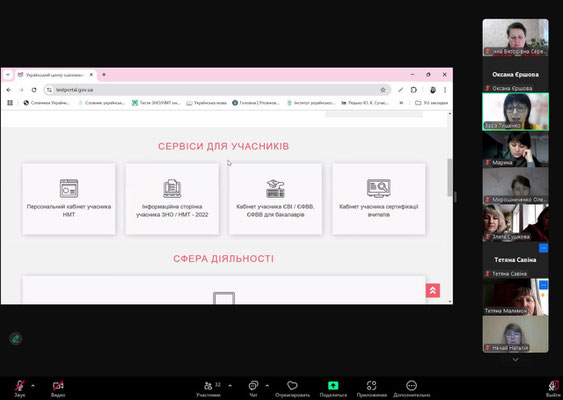This screenshot has width=563, height=400.
Task: Click the browser forward arrow
Action: [x=21, y=90]
